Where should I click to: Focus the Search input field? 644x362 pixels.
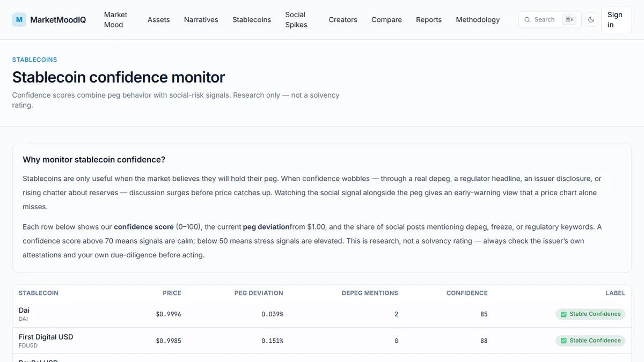550,20
